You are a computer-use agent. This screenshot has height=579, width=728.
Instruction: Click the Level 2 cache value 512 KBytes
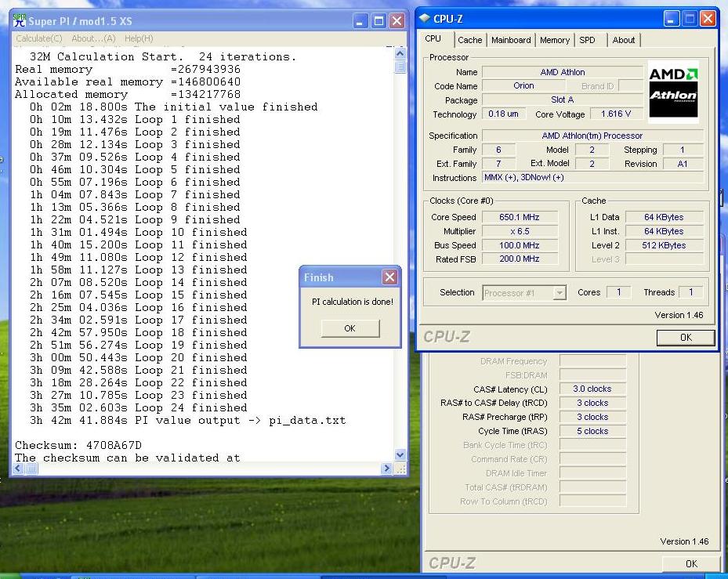click(x=664, y=245)
